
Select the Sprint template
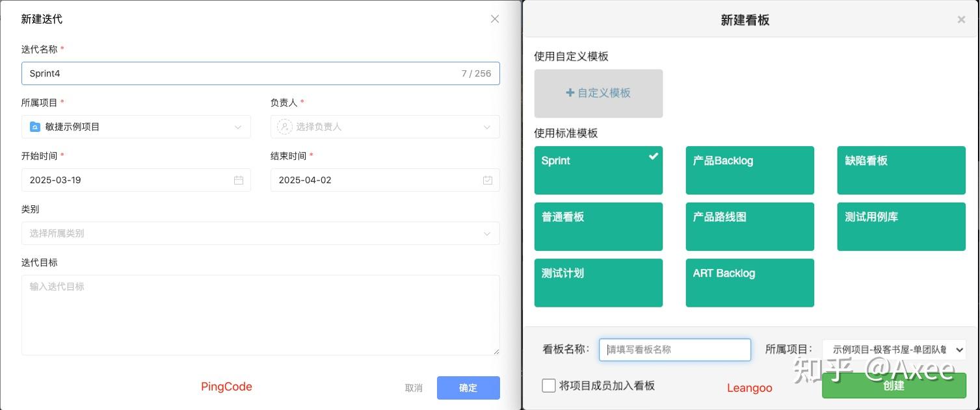[x=598, y=170]
